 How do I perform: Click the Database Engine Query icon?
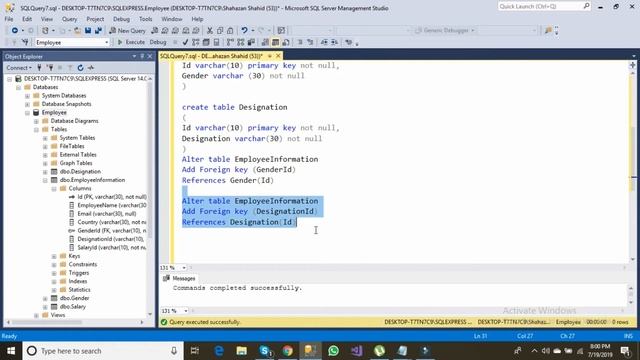pos(155,31)
